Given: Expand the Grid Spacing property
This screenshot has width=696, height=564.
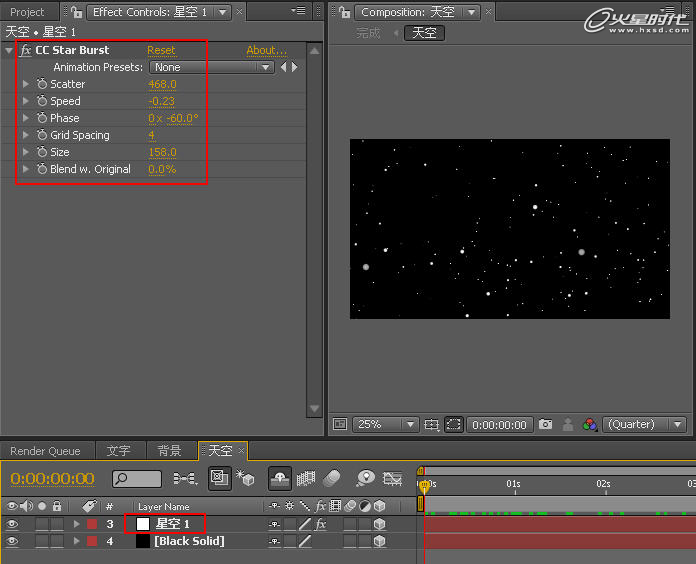Looking at the screenshot, I should pos(26,134).
